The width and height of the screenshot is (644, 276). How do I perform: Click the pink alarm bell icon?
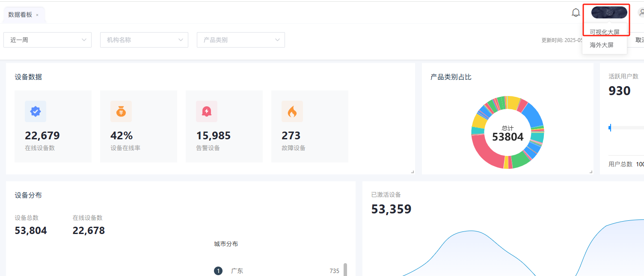click(x=207, y=111)
